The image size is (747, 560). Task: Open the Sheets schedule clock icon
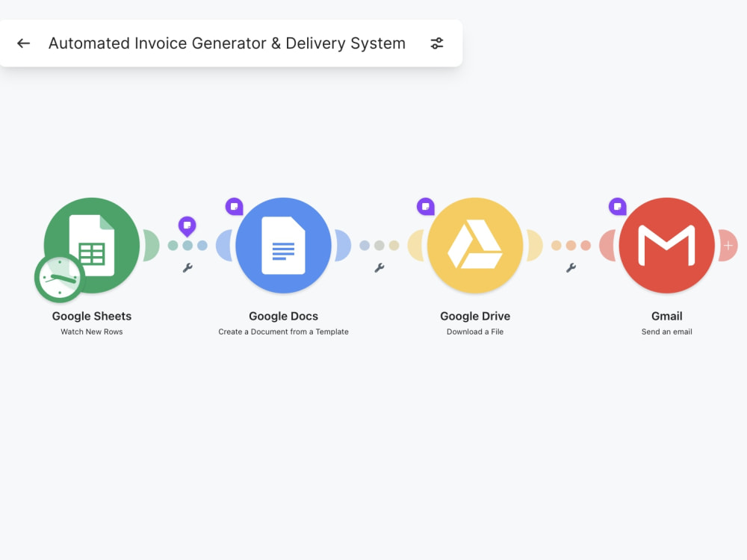point(60,278)
